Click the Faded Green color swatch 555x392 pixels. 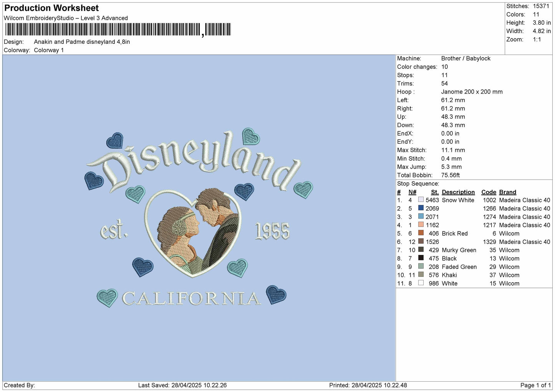pos(421,266)
